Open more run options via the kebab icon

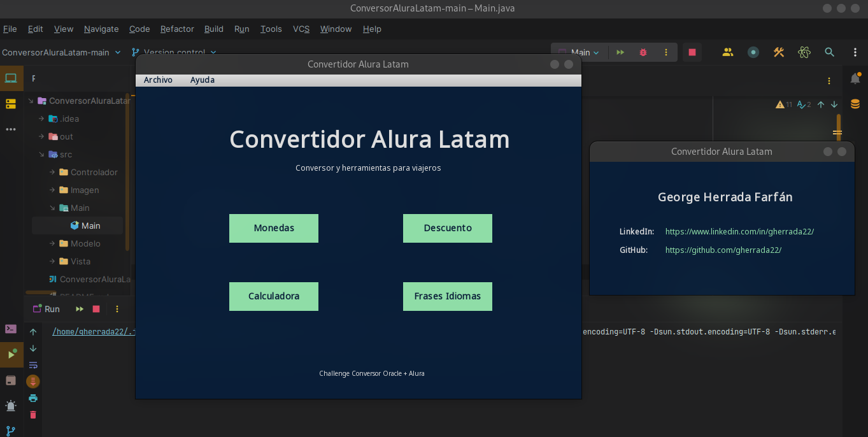pyautogui.click(x=666, y=52)
